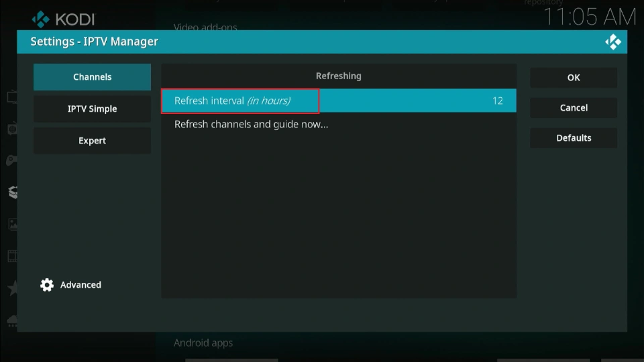
Task: Click the TV sidebar icon behind dialog
Action: [11, 97]
